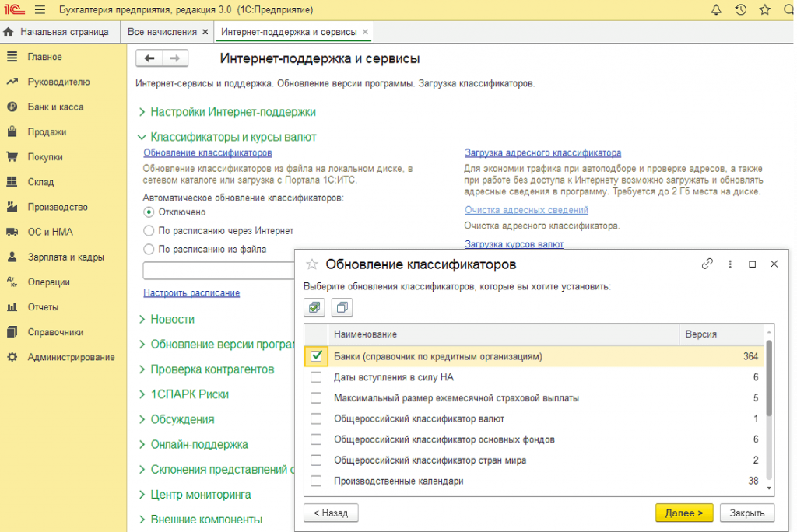Click the Закрыть button in dialog
This screenshot has width=797, height=532.
point(746,513)
